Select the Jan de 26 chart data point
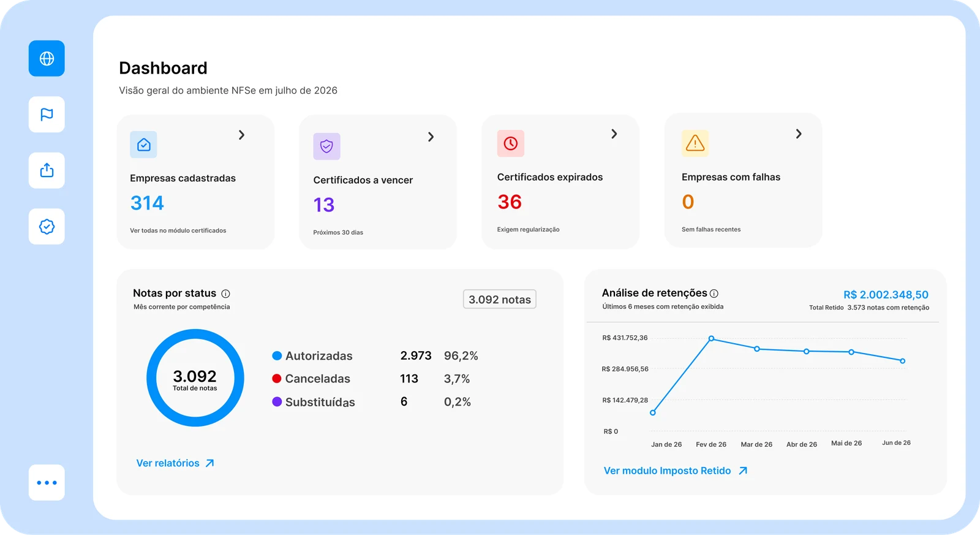Screen dimensions: 980x535 pos(653,413)
